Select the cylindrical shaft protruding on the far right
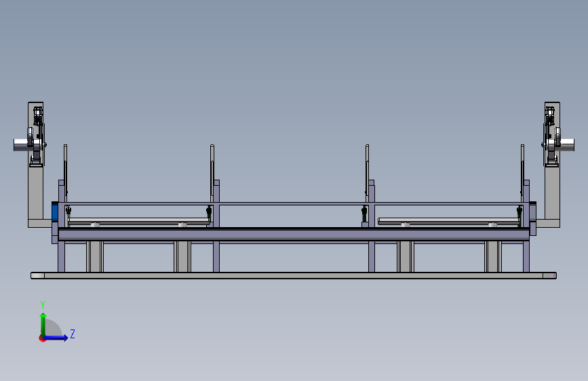The height and width of the screenshot is (381, 588). (568, 145)
